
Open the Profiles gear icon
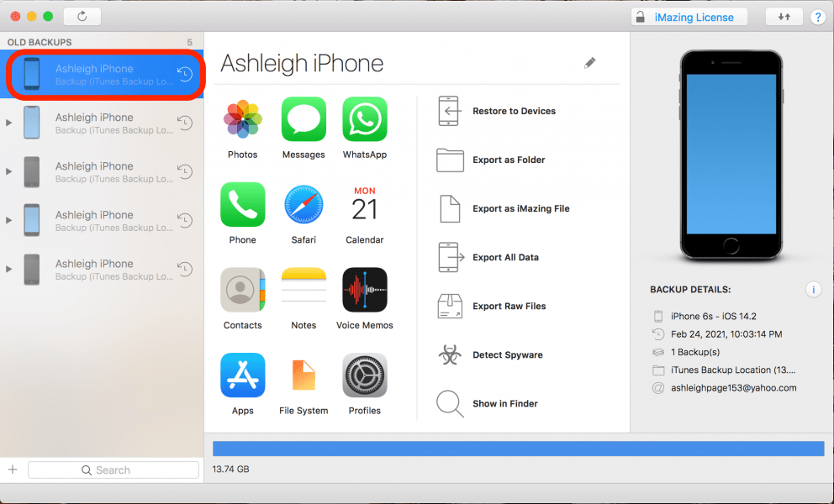[x=364, y=375]
